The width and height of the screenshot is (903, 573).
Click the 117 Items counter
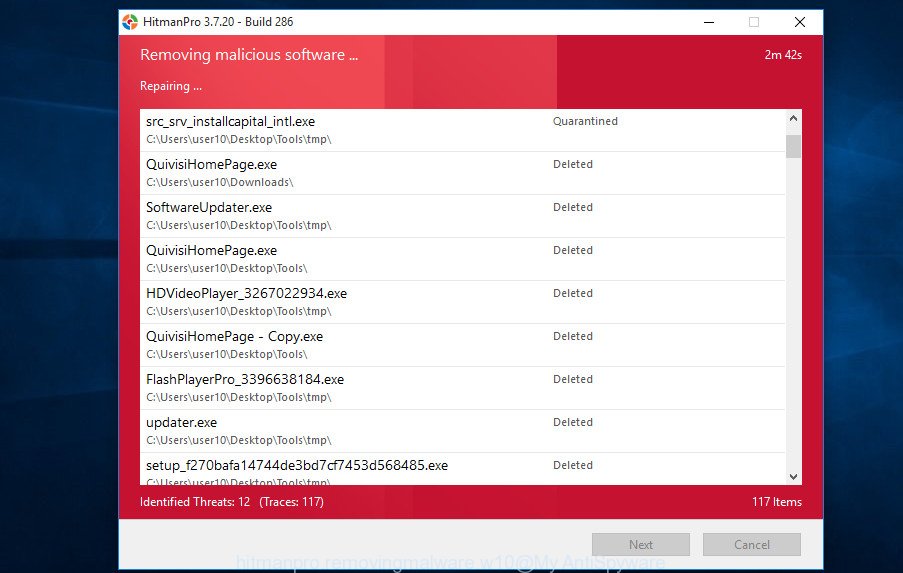pyautogui.click(x=776, y=502)
